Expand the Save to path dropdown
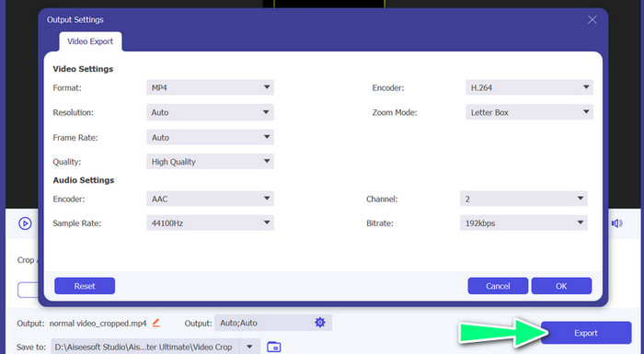 [x=249, y=347]
